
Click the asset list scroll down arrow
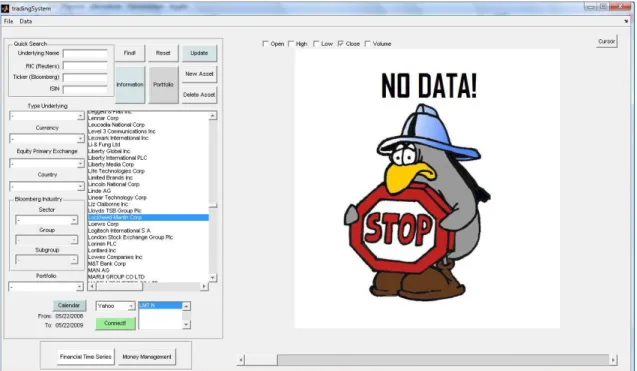coord(212,277)
